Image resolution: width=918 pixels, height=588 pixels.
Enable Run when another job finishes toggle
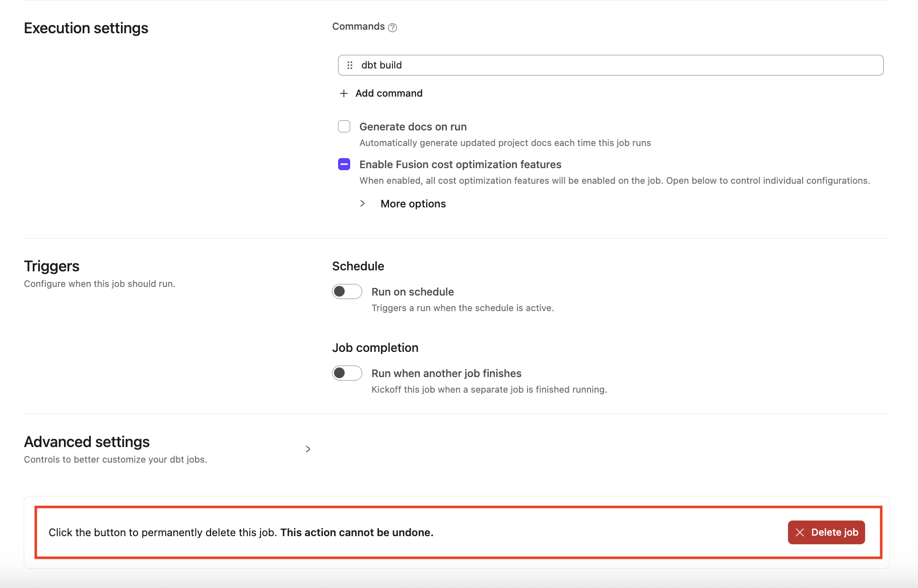coord(347,373)
